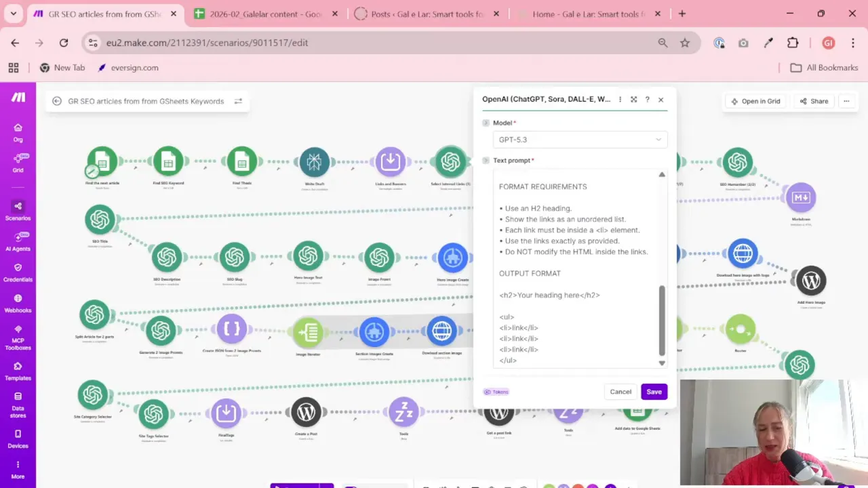Open the eversign.com bookmark
Viewport: 868px width, 488px height.
128,68
